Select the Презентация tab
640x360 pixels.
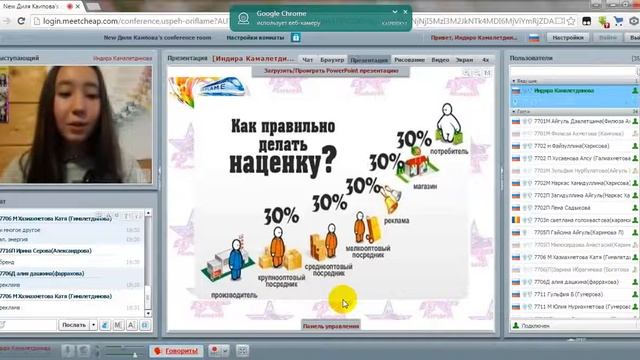[x=369, y=60]
